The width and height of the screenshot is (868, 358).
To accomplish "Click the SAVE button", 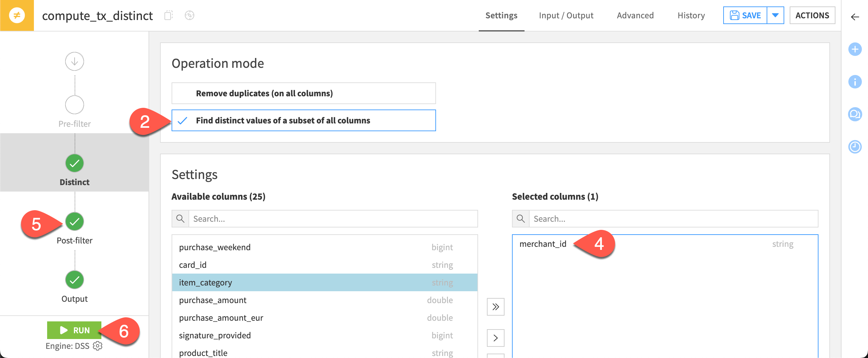I will tap(745, 15).
